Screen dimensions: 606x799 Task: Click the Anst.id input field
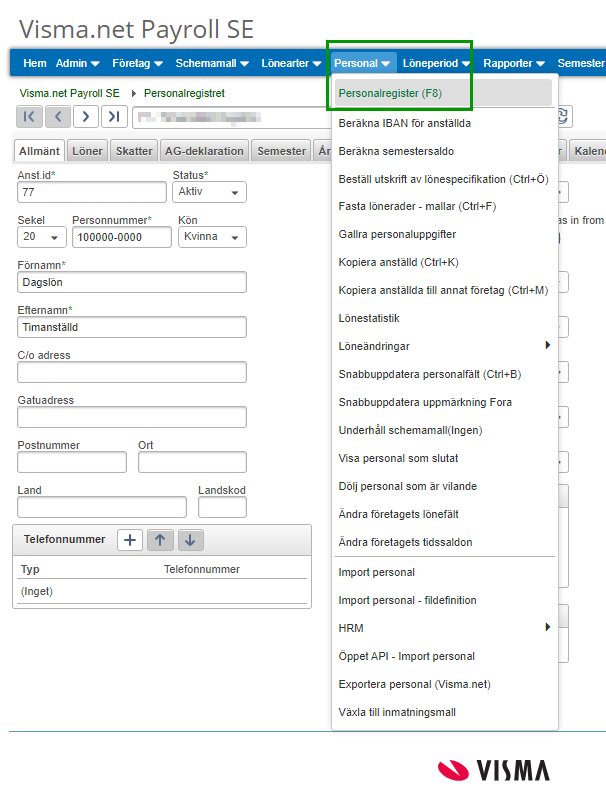point(92,192)
